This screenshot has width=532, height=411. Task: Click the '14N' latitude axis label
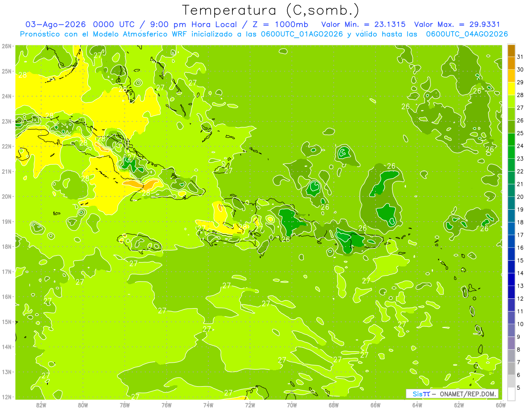click(x=7, y=347)
